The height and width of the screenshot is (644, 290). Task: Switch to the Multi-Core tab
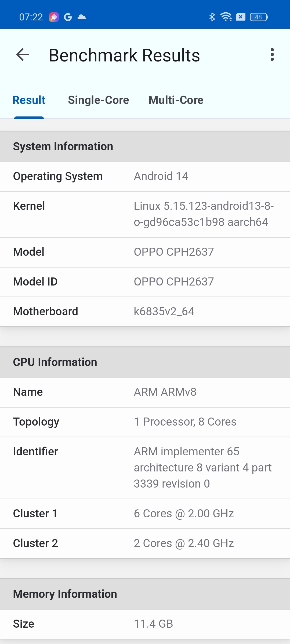click(x=176, y=100)
